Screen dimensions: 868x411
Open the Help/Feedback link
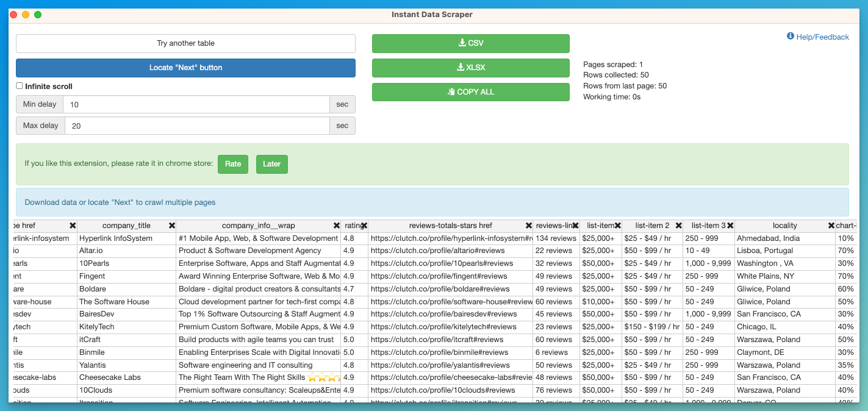822,37
